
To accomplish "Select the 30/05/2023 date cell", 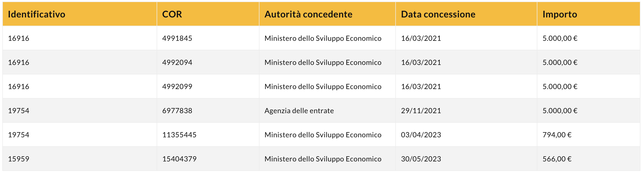I will click(x=421, y=159).
